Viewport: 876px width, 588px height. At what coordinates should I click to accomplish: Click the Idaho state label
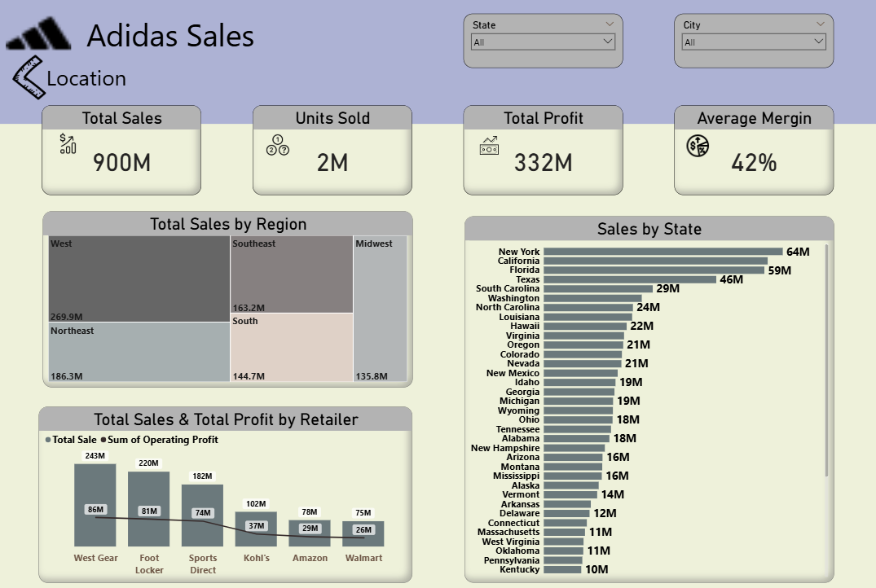pos(527,382)
